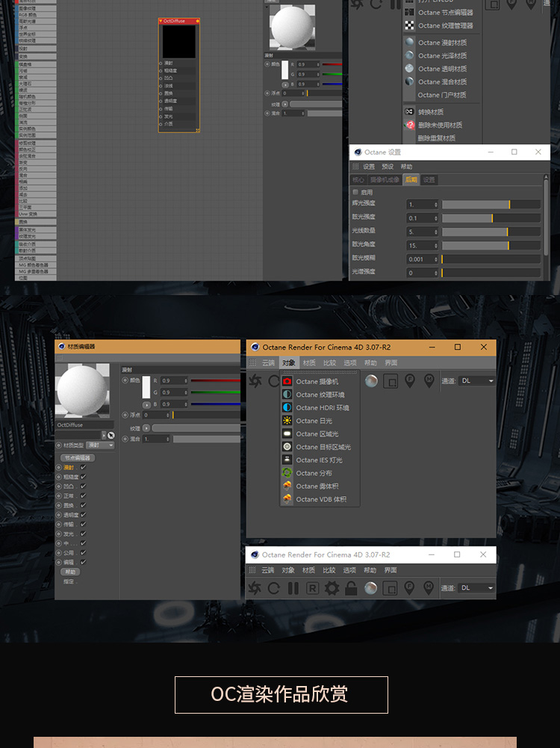Uncheck the 凹凸 channel checkbox

(x=84, y=486)
